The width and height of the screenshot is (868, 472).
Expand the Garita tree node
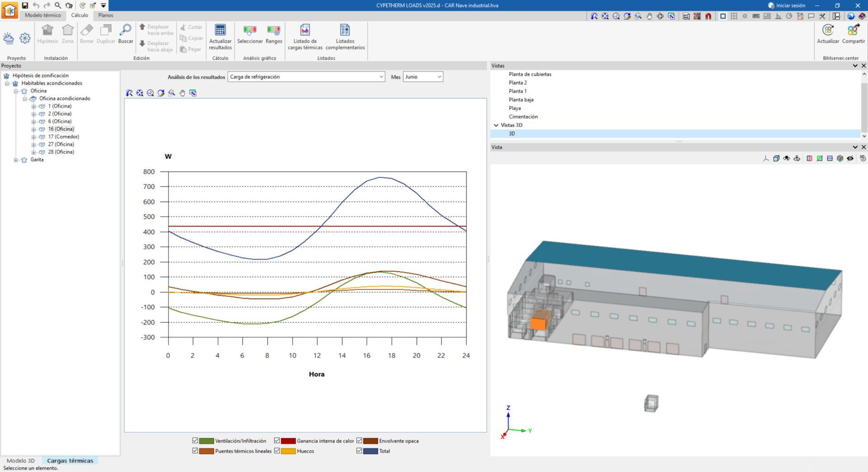[16, 160]
